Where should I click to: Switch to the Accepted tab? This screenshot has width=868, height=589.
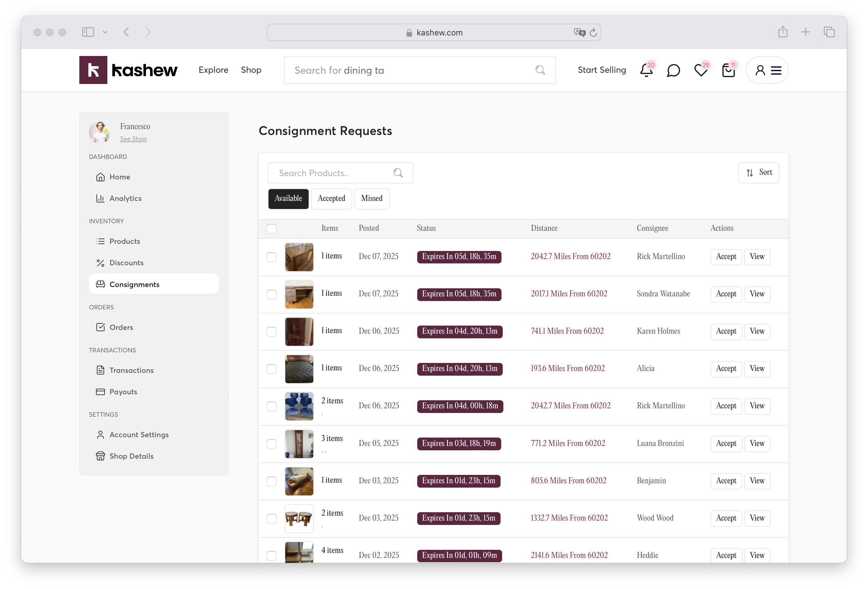click(331, 199)
